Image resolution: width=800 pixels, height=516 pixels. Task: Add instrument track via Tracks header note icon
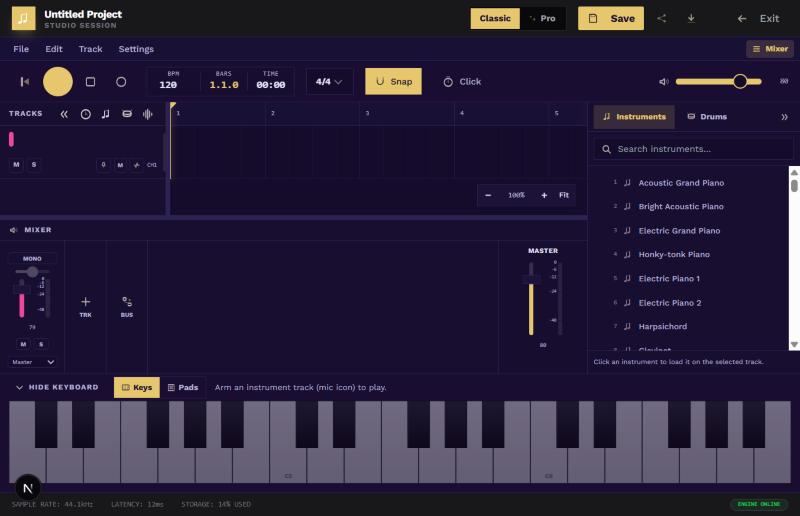(x=106, y=114)
